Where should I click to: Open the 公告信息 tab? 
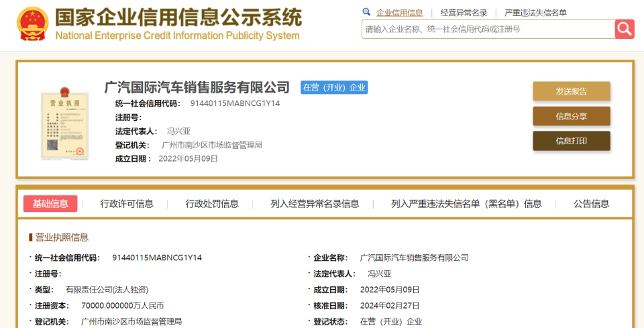coord(591,204)
